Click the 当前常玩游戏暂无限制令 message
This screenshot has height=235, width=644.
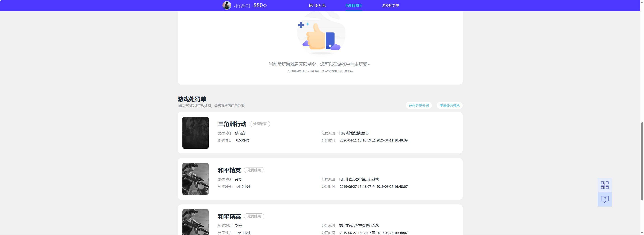click(320, 64)
